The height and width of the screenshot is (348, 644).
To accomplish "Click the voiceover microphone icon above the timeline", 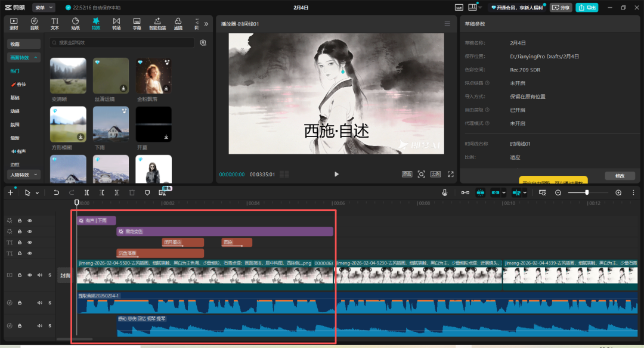I will tap(445, 192).
